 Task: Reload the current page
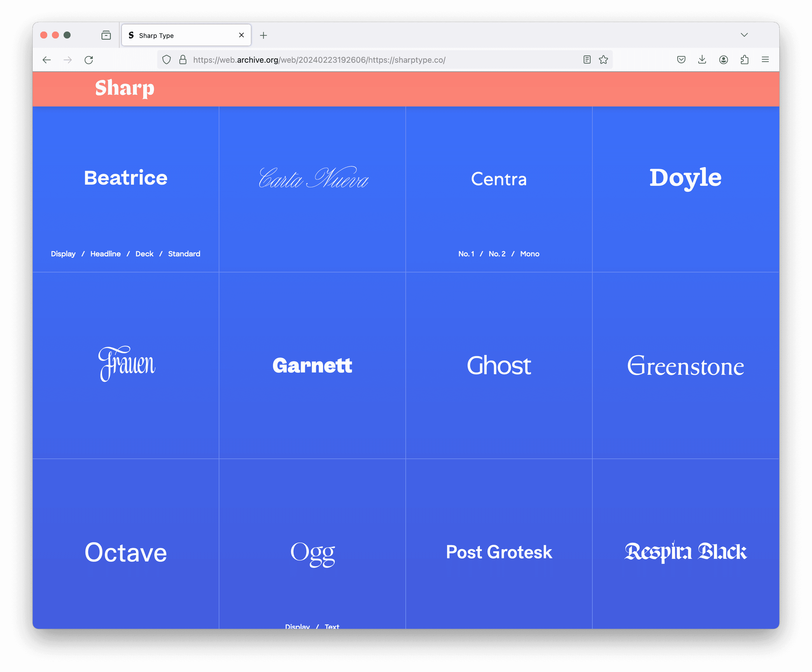point(89,60)
